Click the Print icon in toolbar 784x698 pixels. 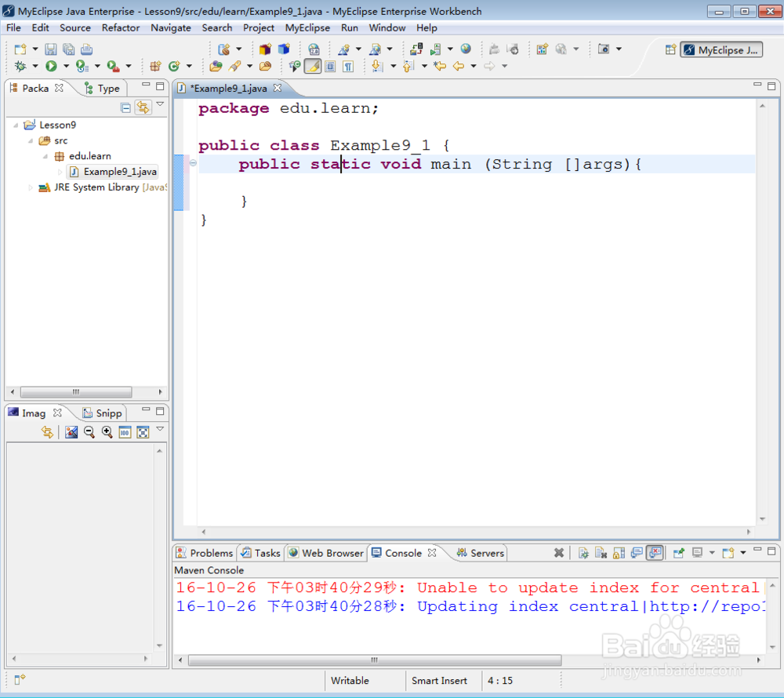click(x=86, y=49)
